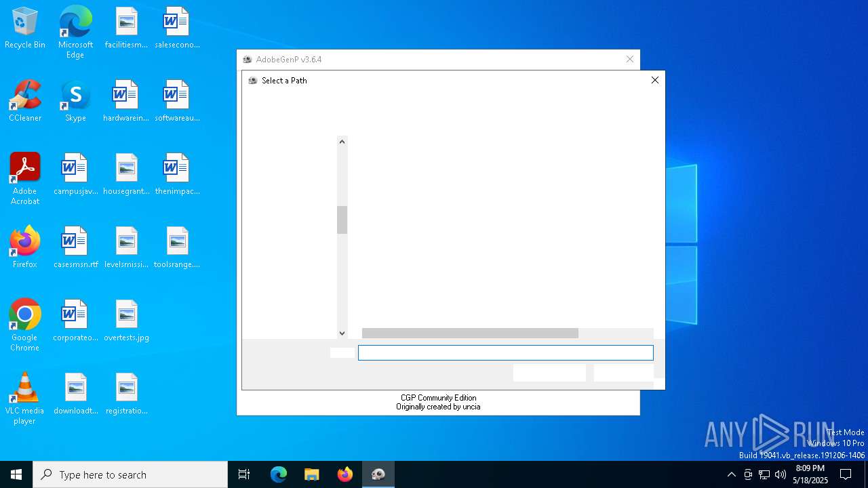This screenshot has width=868, height=488.
Task: Open the Adobe Acrobat desktop shortcut
Action: [25, 179]
